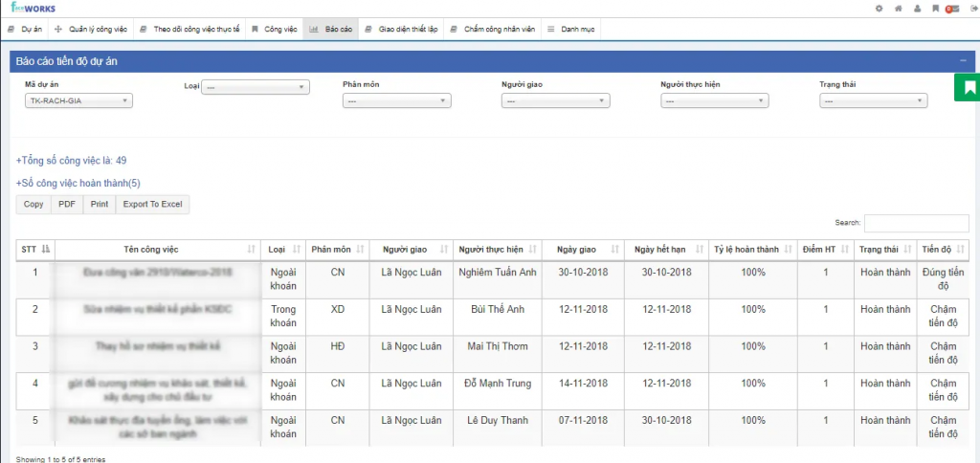980x463 pixels.
Task: Click the Print button
Action: [100, 205]
